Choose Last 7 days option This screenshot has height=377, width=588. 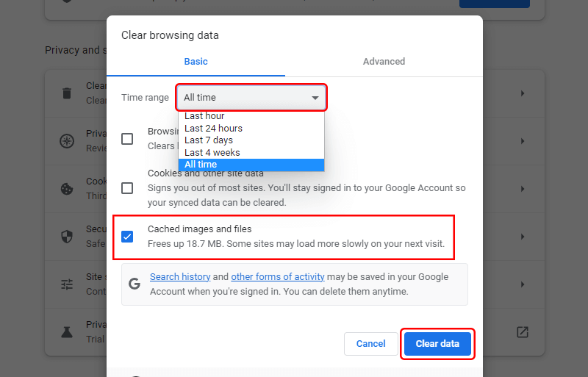pos(209,140)
